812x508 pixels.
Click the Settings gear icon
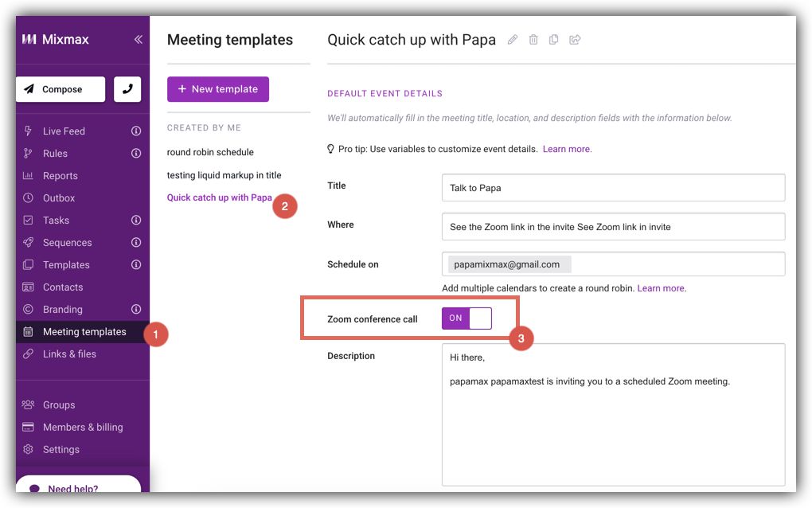point(28,450)
